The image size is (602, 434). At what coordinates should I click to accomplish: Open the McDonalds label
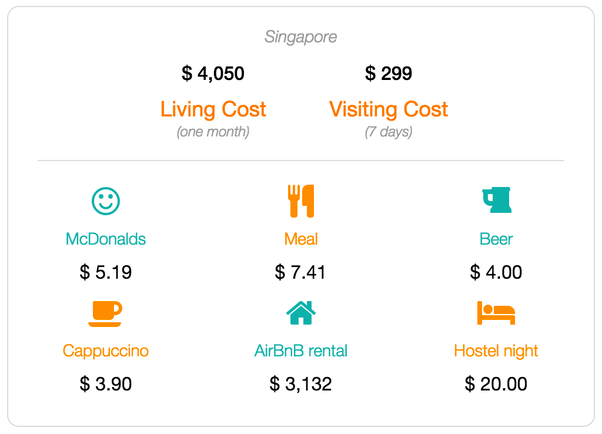pyautogui.click(x=106, y=239)
